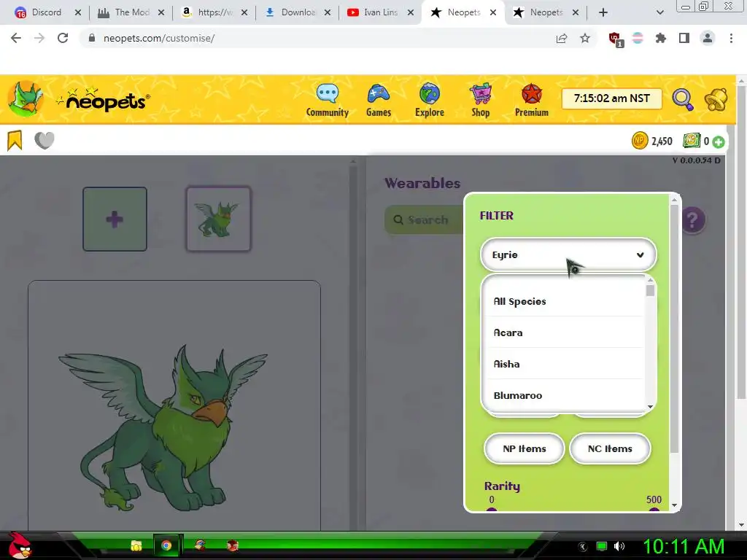Go forward in the browser
747x560 pixels.
click(39, 38)
